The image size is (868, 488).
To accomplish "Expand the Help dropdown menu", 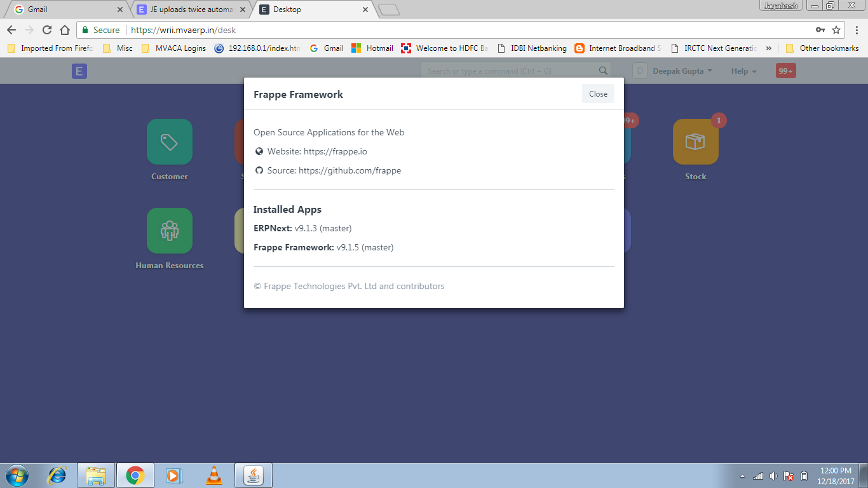I will pyautogui.click(x=743, y=71).
